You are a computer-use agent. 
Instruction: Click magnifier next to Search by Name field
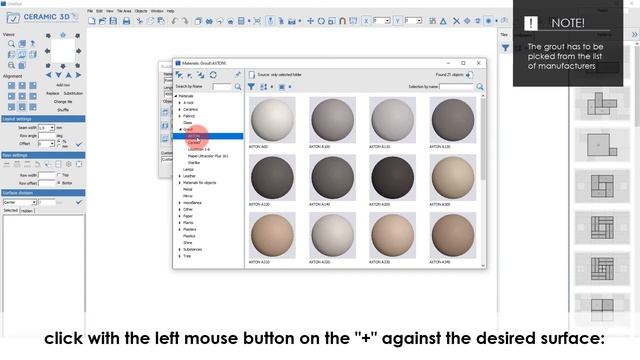point(238,87)
